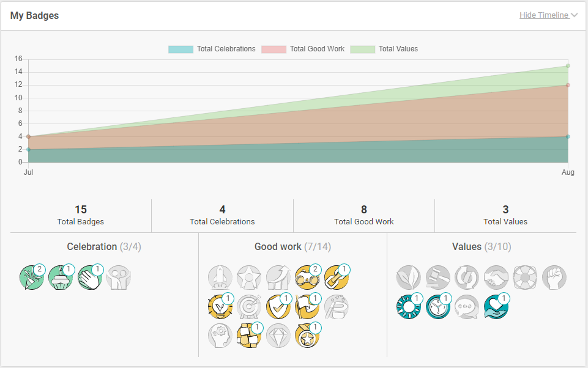Click the heart in hand badge
The width and height of the screenshot is (588, 368).
pyautogui.click(x=496, y=307)
